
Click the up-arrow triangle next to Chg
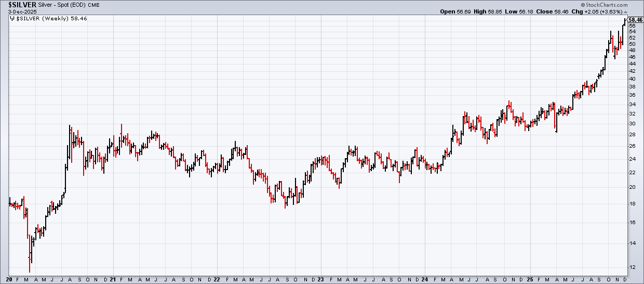[625, 11]
